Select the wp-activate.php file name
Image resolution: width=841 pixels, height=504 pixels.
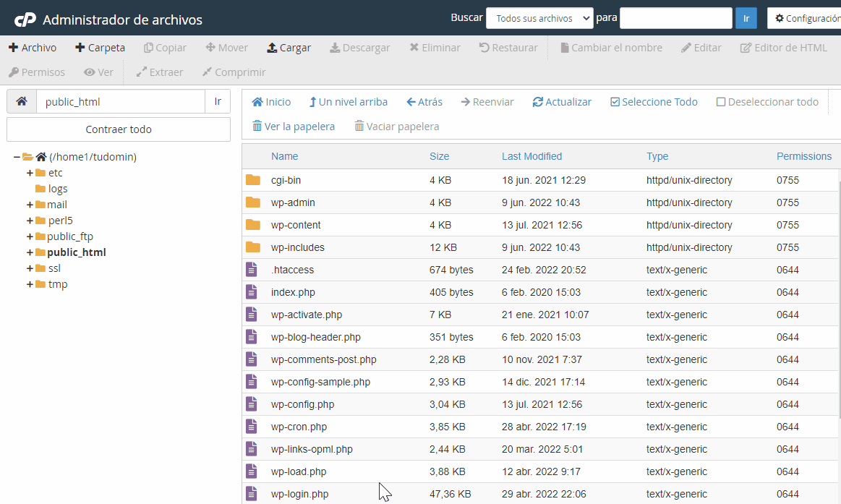(x=307, y=315)
